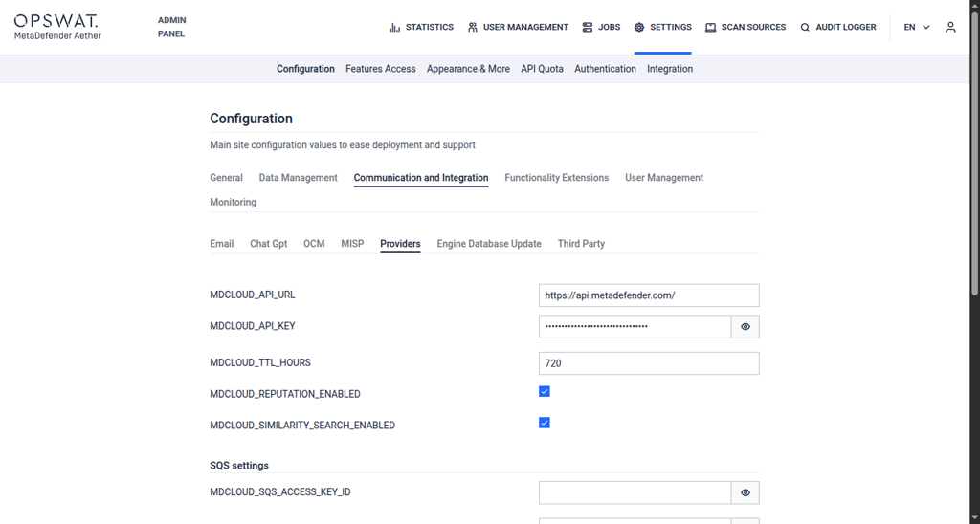
Task: Focus the MDCLOUD_API_URL text field
Action: pyautogui.click(x=649, y=295)
